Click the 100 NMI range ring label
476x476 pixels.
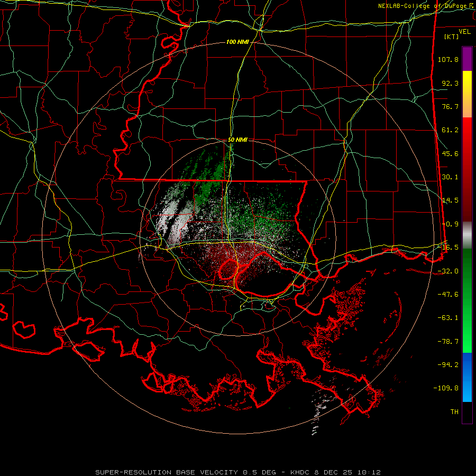pos(237,42)
